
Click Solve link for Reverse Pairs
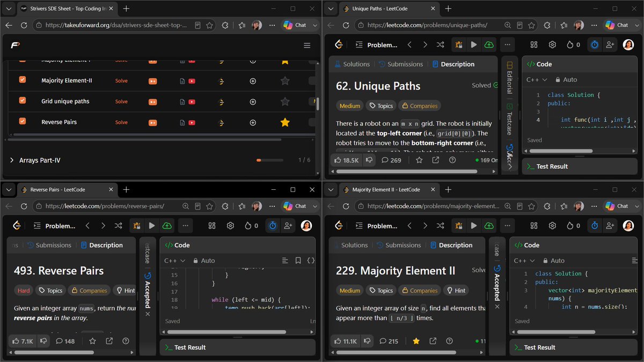coord(121,122)
